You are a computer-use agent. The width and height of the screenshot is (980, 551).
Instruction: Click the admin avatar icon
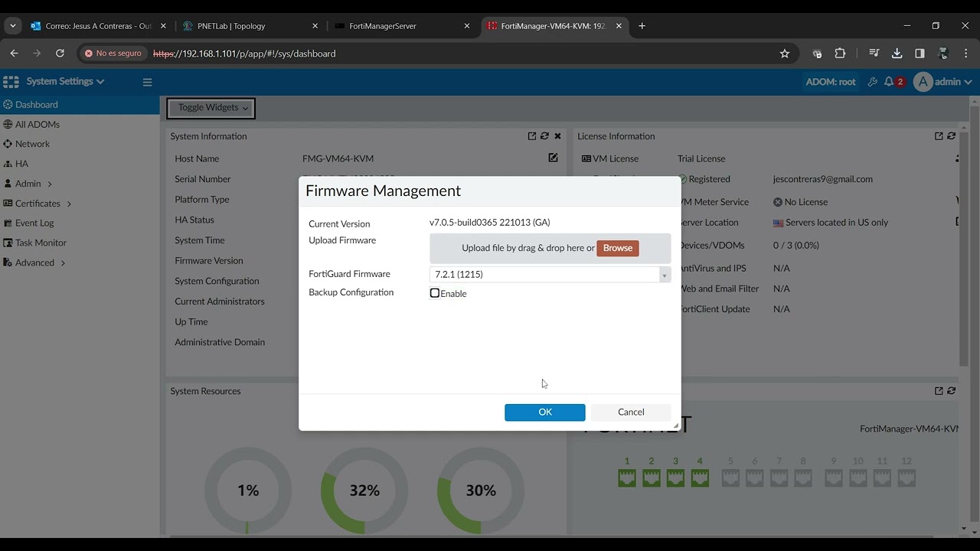tap(923, 82)
